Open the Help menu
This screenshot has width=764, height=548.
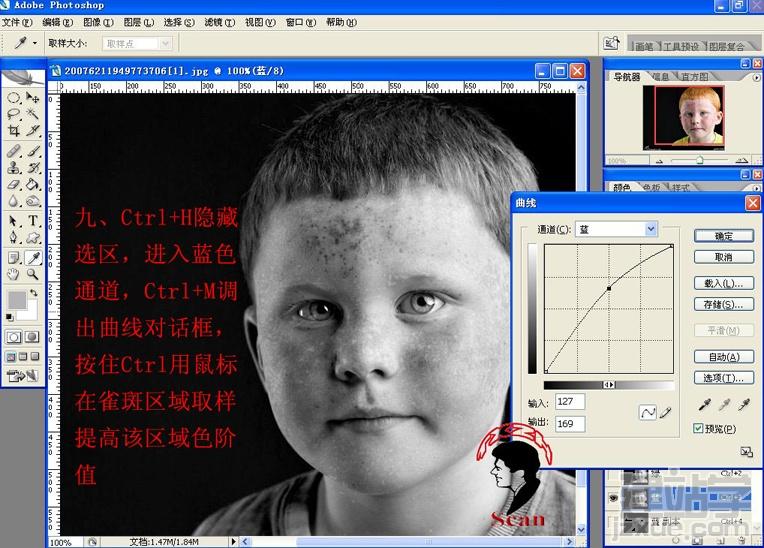pyautogui.click(x=341, y=22)
